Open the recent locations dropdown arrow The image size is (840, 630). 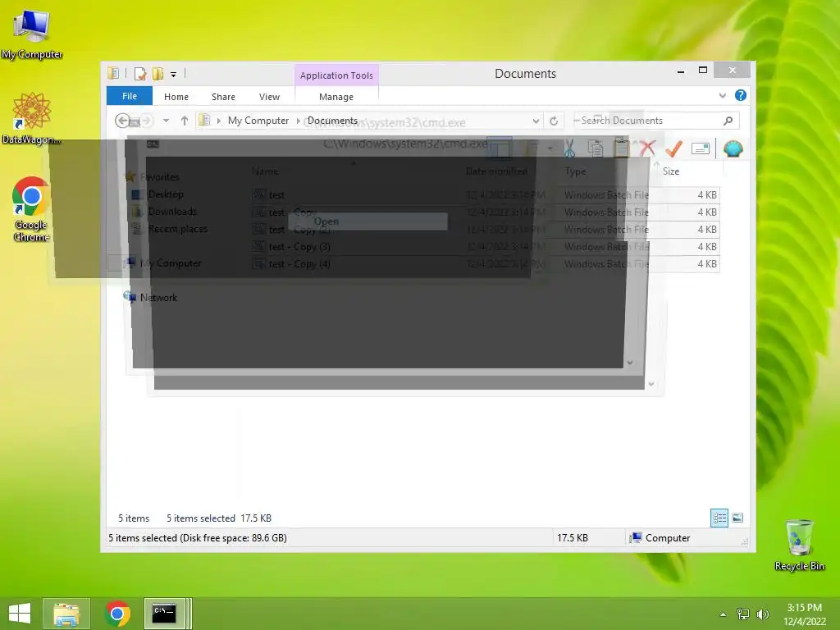pos(166,121)
